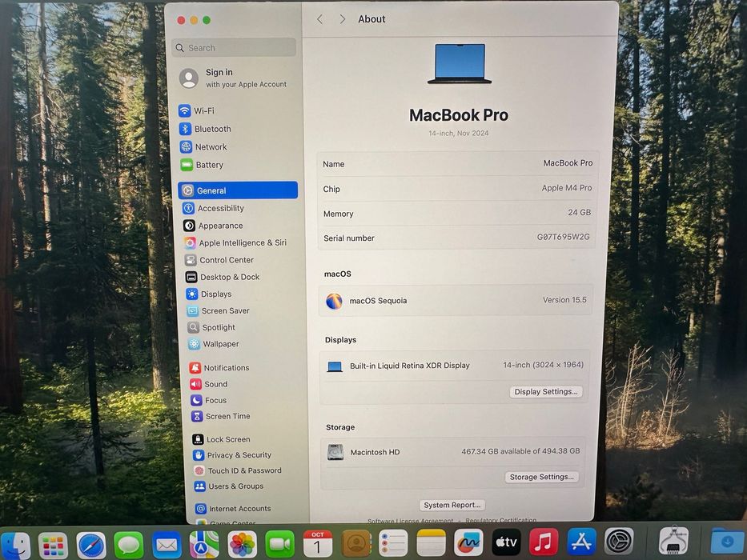Open Touch ID & Password settings

(237, 470)
